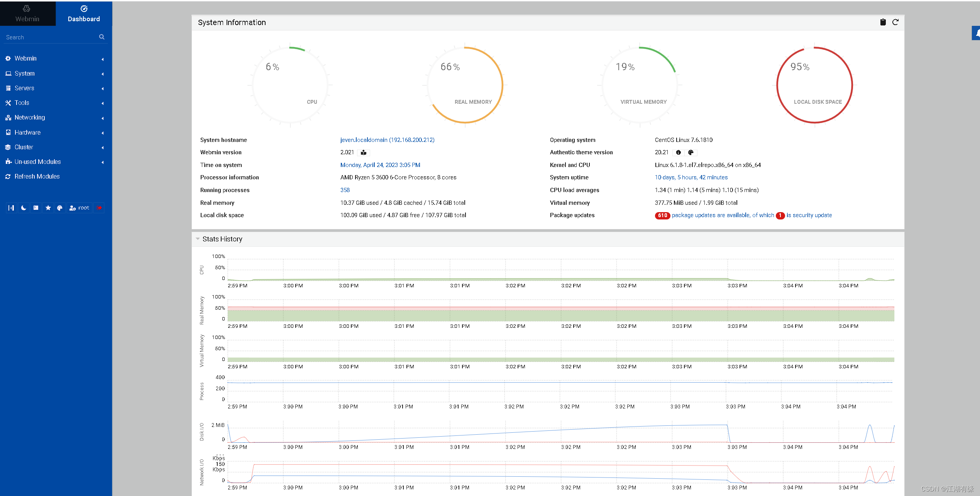
Task: Click the red logout icon
Action: click(99, 208)
